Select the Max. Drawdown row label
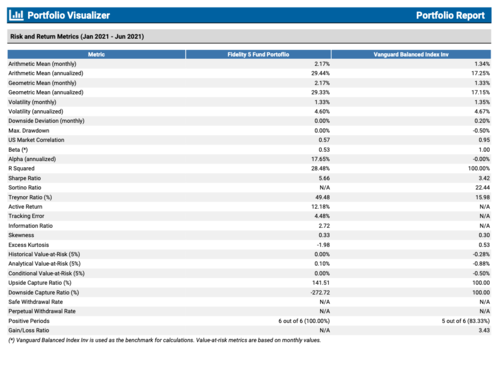The image size is (500, 367). pos(29,130)
